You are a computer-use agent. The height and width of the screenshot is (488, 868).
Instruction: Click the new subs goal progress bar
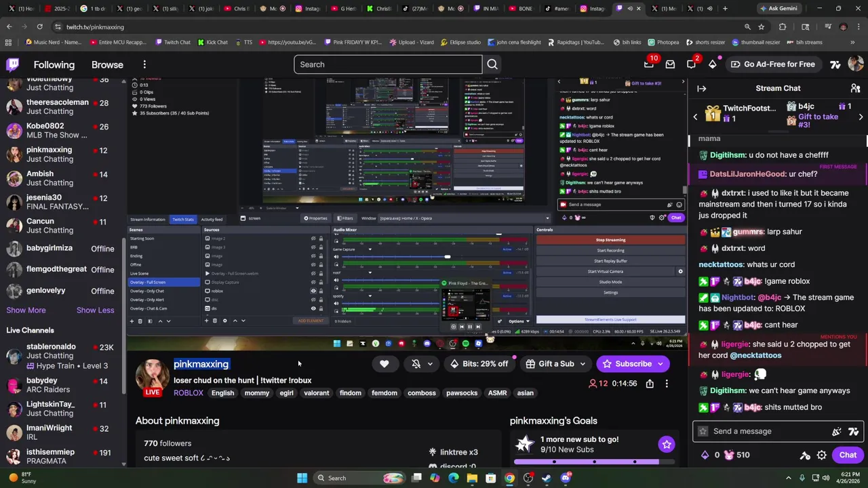594,462
